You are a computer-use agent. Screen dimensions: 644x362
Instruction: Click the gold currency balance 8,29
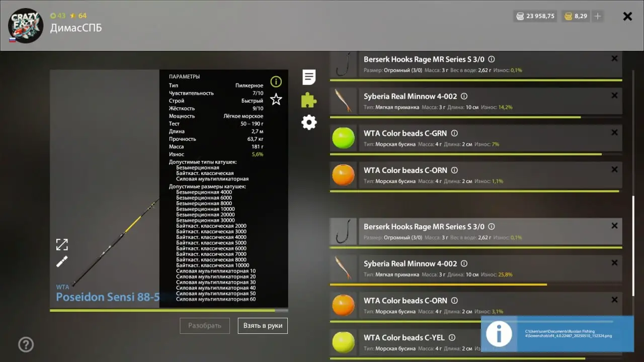(x=576, y=16)
